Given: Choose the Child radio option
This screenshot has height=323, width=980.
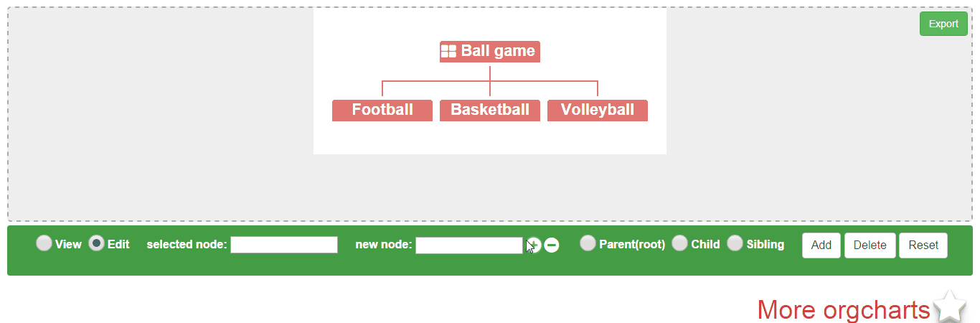Looking at the screenshot, I should (x=679, y=243).
